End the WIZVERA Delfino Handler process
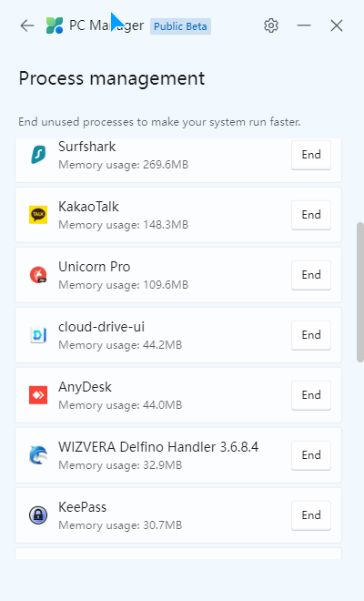Screen dimensions: 364x601 coord(311,455)
